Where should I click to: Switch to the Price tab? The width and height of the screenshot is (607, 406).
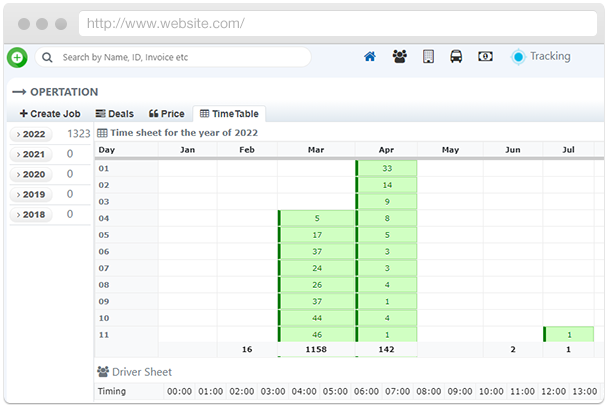[166, 114]
